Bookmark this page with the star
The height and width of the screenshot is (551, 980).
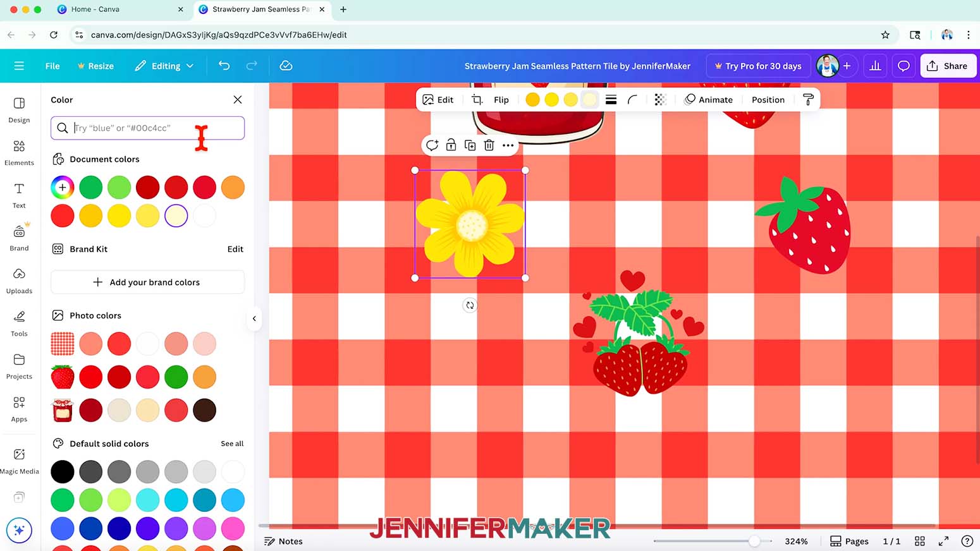pyautogui.click(x=885, y=35)
